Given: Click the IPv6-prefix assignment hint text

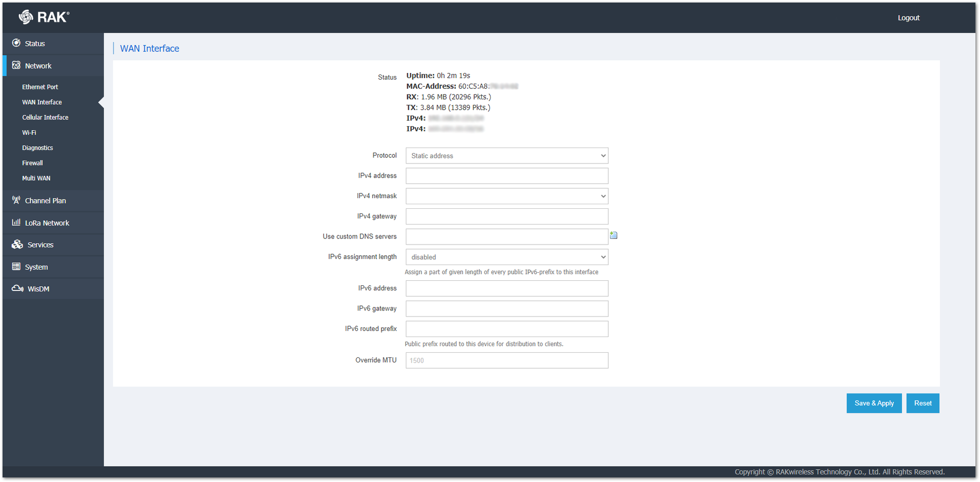Looking at the screenshot, I should pyautogui.click(x=501, y=272).
